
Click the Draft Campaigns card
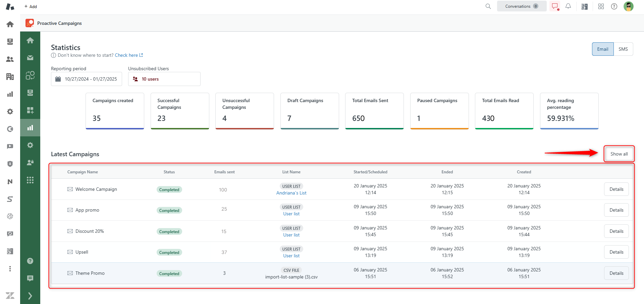[310, 111]
